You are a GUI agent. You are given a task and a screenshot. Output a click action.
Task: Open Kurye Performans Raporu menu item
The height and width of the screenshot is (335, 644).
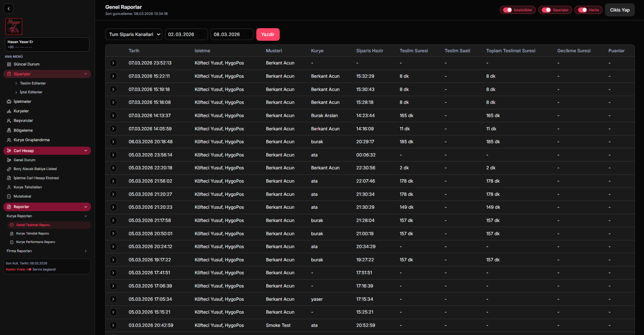click(35, 242)
